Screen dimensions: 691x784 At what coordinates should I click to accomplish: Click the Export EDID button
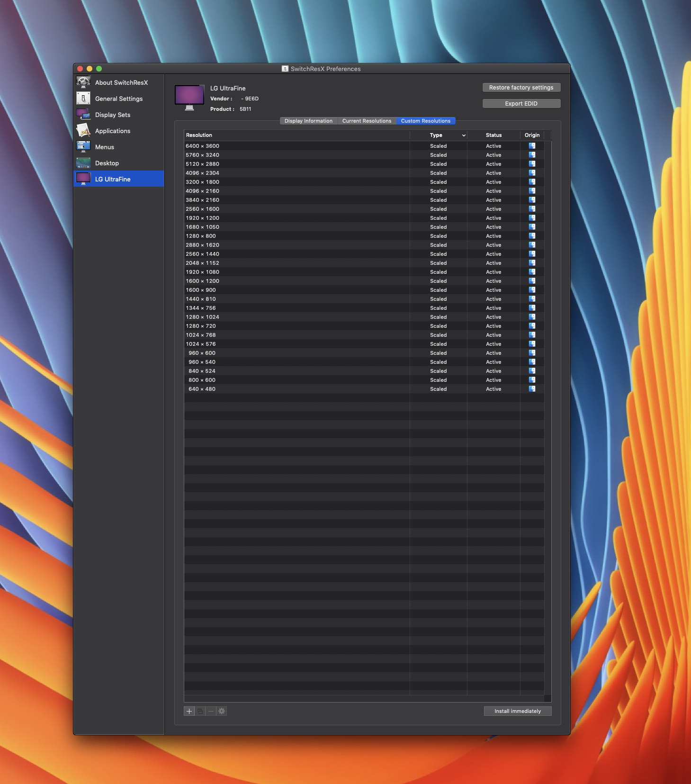(521, 104)
